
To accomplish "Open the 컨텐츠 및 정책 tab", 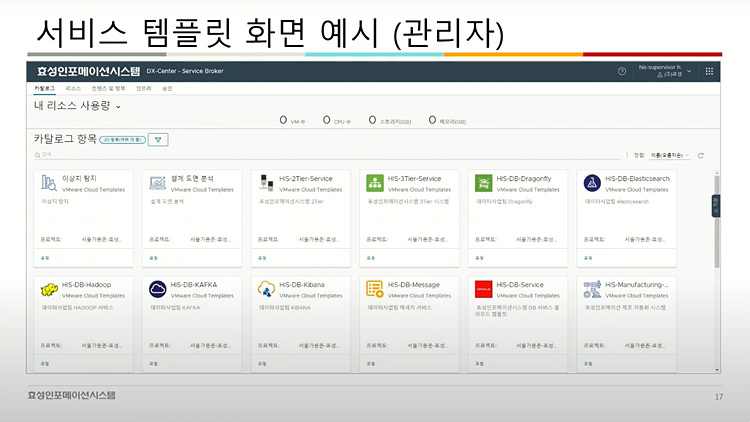I will (x=108, y=89).
